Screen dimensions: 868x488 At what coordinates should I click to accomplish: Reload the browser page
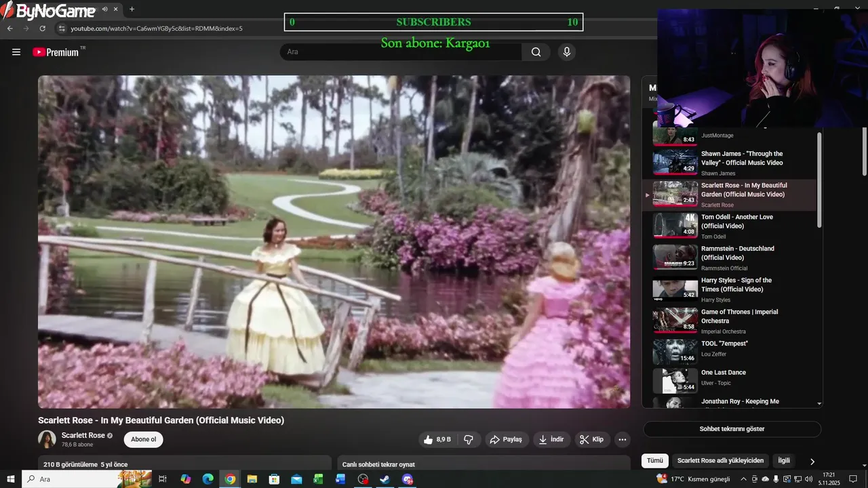[x=42, y=28]
